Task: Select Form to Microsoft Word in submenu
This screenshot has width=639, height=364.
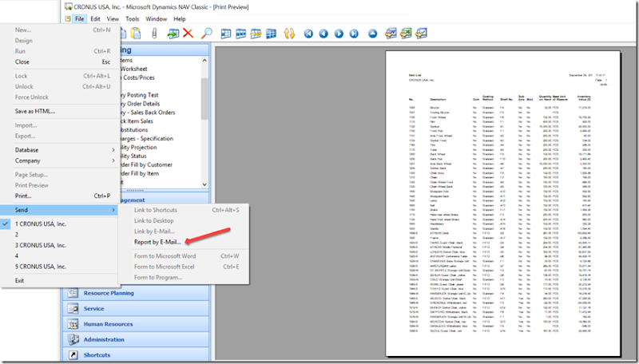Action: click(x=184, y=256)
